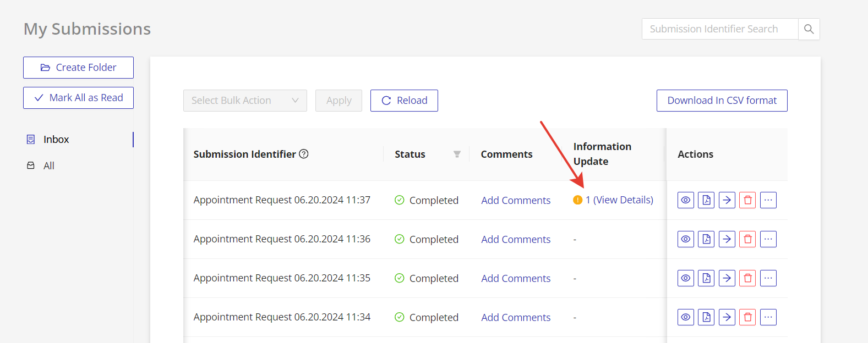Expand the Select Bulk Action dropdown
The image size is (868, 343).
(245, 101)
